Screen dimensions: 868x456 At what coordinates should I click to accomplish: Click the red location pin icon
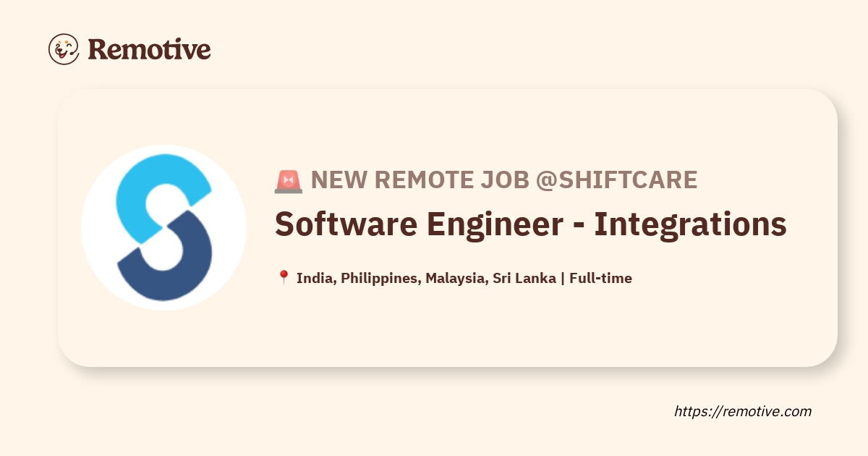(284, 278)
